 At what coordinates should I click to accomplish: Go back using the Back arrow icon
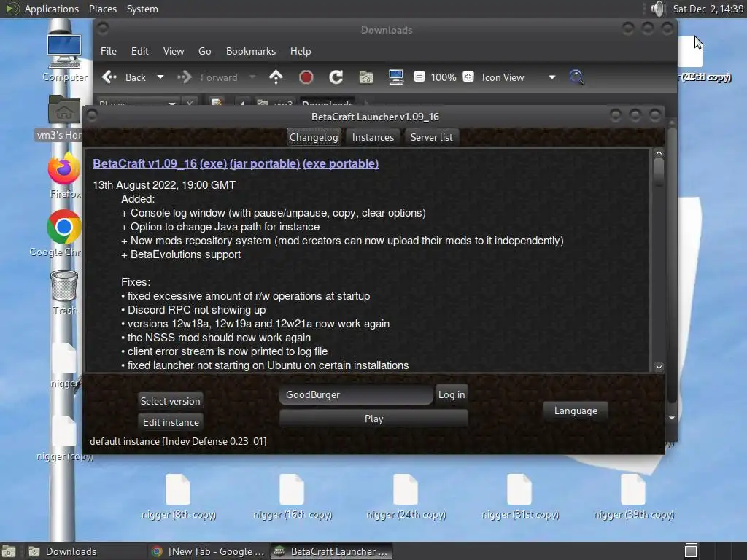tap(109, 77)
